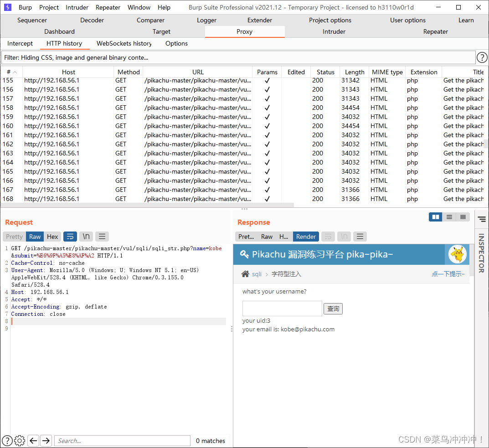This screenshot has height=448, width=489.
Task: Switch to the Extender tab
Action: [x=260, y=20]
